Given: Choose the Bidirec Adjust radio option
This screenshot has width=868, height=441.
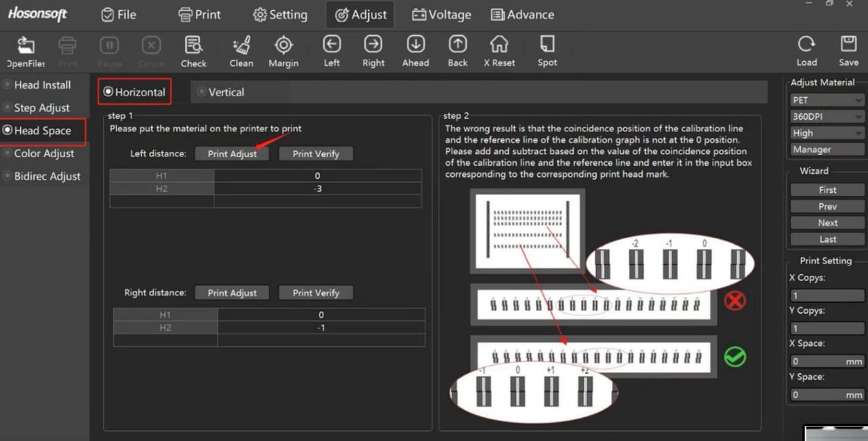Looking at the screenshot, I should (7, 176).
